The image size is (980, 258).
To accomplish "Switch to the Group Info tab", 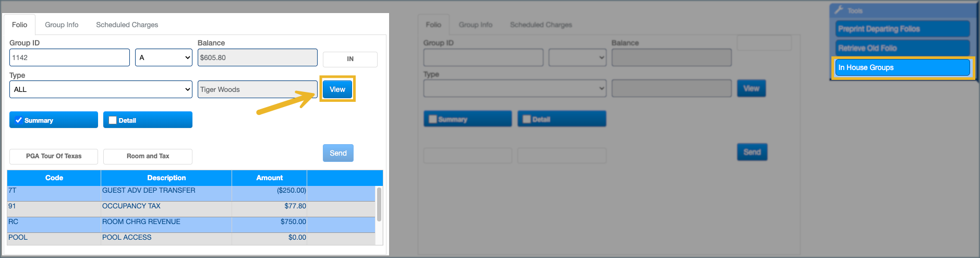I will pos(62,25).
